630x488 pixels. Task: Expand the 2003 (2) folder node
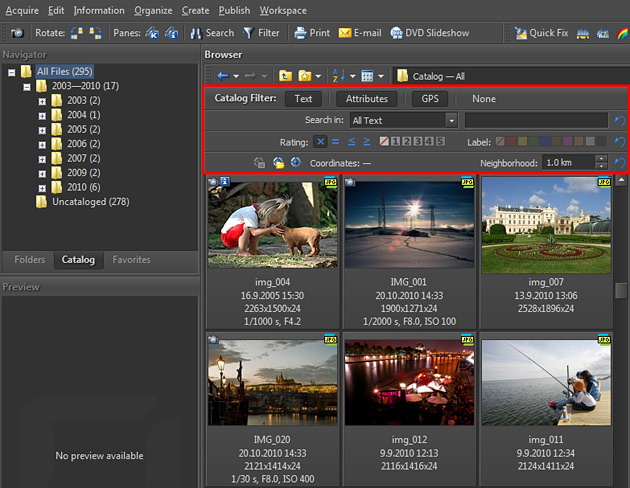point(42,101)
